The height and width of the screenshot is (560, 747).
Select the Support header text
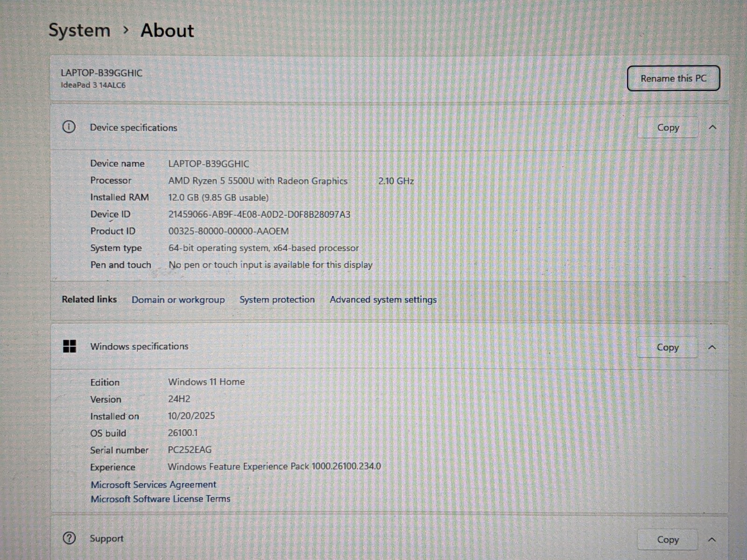click(x=106, y=539)
